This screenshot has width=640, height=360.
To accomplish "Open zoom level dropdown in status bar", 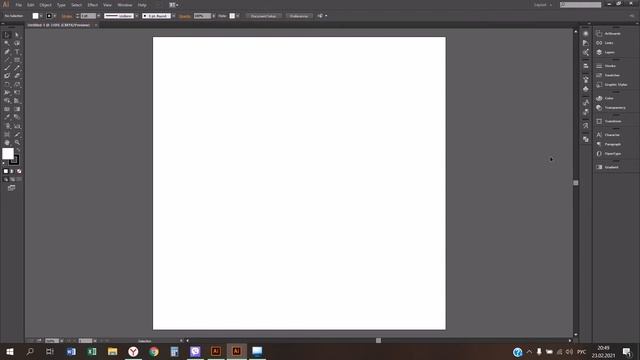I will (x=62, y=341).
